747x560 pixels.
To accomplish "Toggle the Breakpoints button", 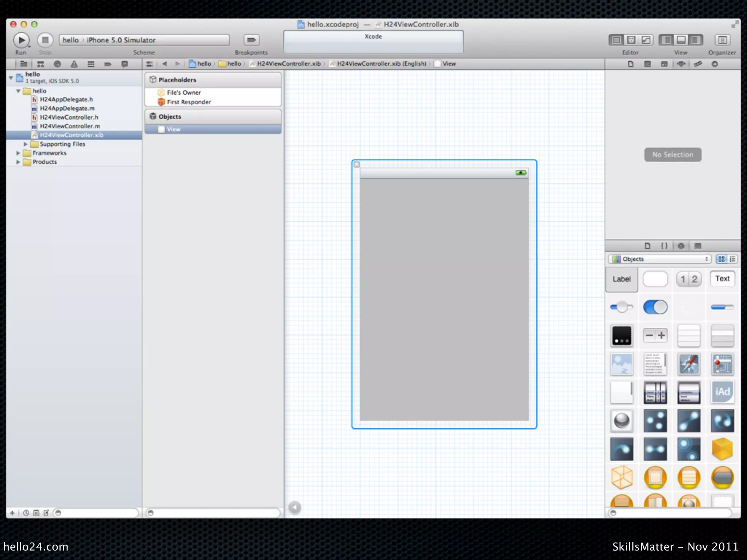I will coord(251,40).
